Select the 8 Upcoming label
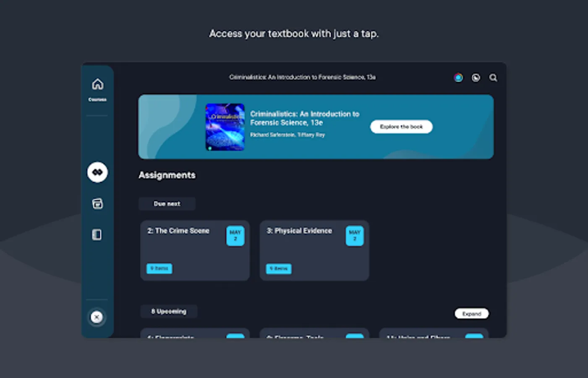Screen dimensions: 588x378 coord(169,311)
